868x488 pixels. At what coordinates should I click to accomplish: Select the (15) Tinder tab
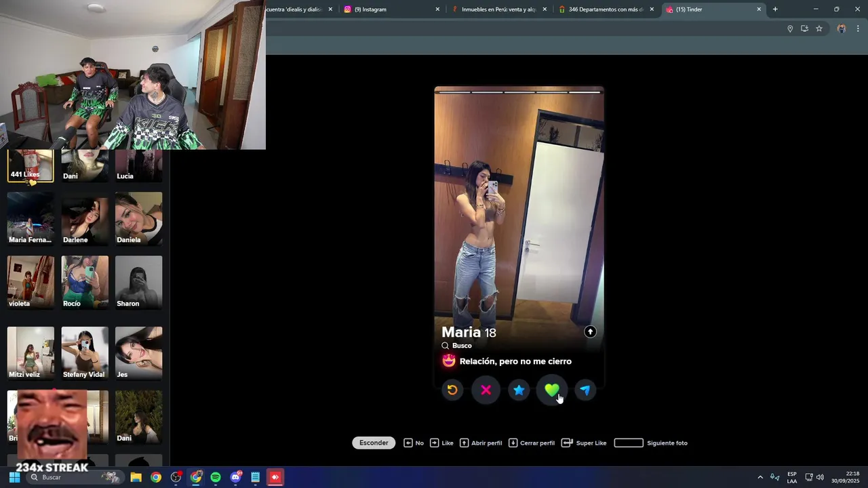click(x=712, y=9)
